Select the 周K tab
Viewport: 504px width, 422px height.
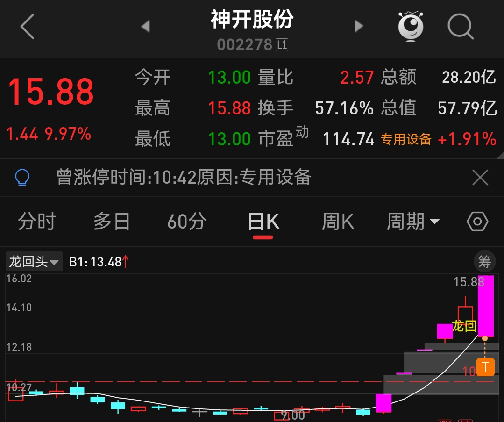338,222
